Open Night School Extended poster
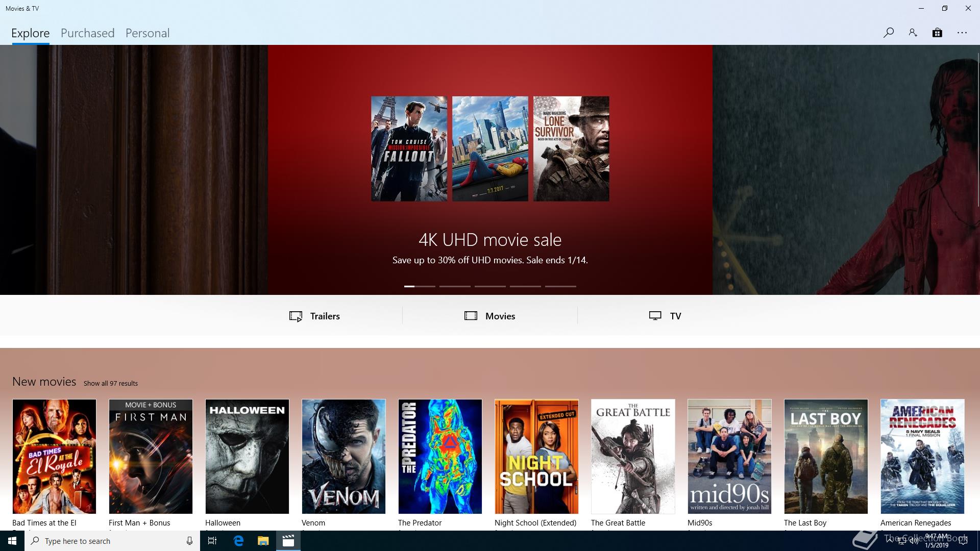Screen dimensions: 980x551 pos(536,457)
